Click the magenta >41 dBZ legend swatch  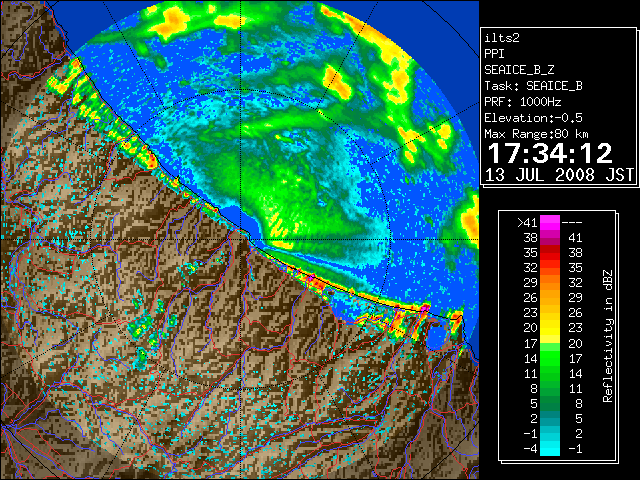point(550,222)
